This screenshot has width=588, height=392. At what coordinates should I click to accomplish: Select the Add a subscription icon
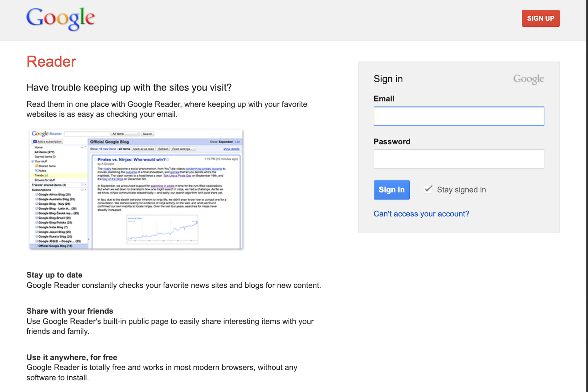pyautogui.click(x=35, y=141)
